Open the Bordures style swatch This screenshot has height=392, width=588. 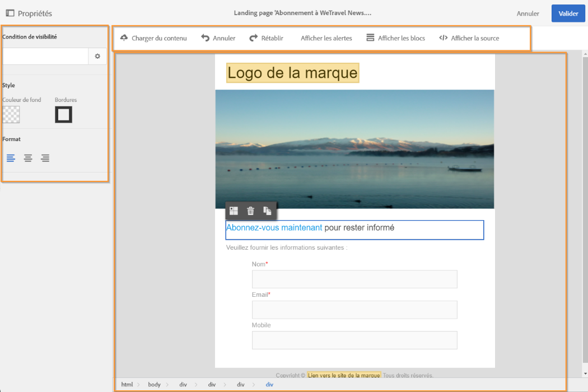click(x=63, y=115)
